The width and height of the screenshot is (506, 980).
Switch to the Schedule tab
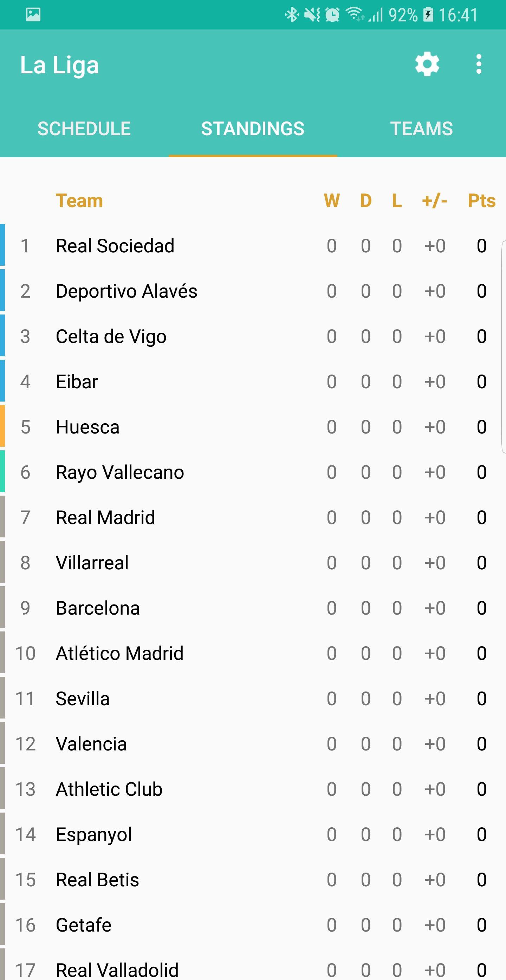click(x=84, y=128)
